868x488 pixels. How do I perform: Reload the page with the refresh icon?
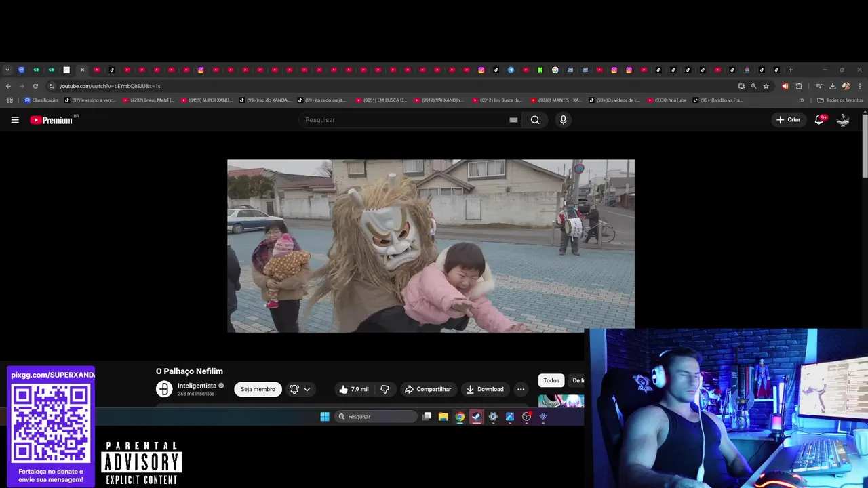coord(35,86)
